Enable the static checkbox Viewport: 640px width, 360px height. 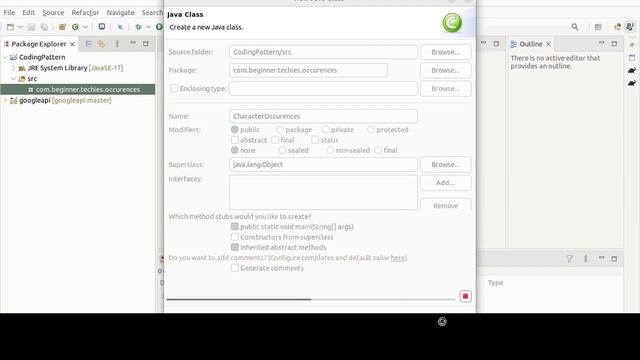tap(315, 140)
